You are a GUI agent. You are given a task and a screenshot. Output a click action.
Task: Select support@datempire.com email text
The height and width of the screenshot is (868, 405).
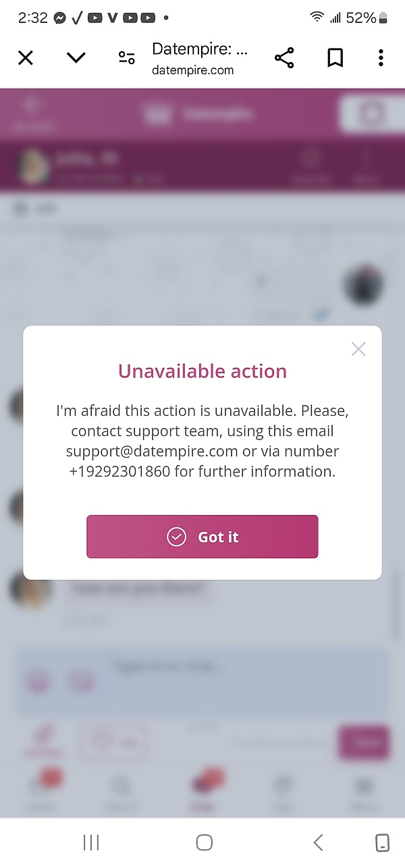click(x=152, y=451)
